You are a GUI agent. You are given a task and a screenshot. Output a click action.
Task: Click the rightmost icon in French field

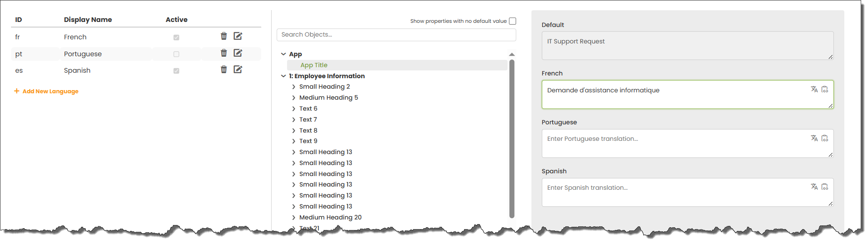point(825,90)
